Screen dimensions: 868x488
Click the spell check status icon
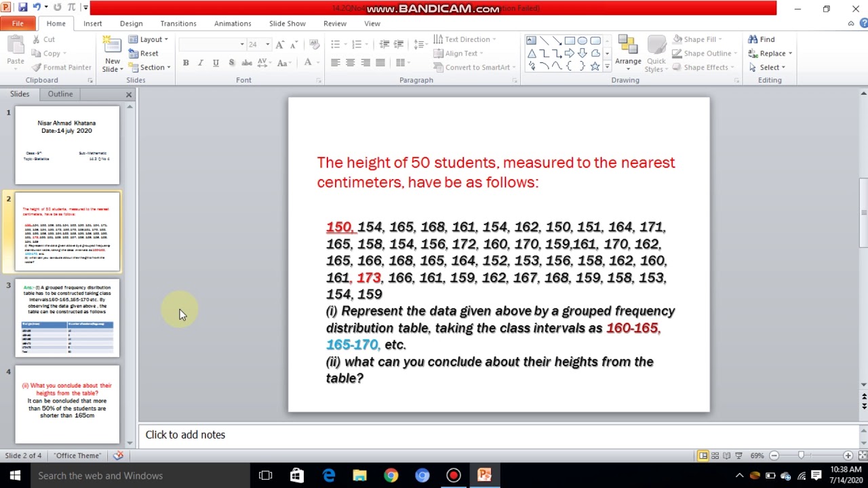coord(118,455)
